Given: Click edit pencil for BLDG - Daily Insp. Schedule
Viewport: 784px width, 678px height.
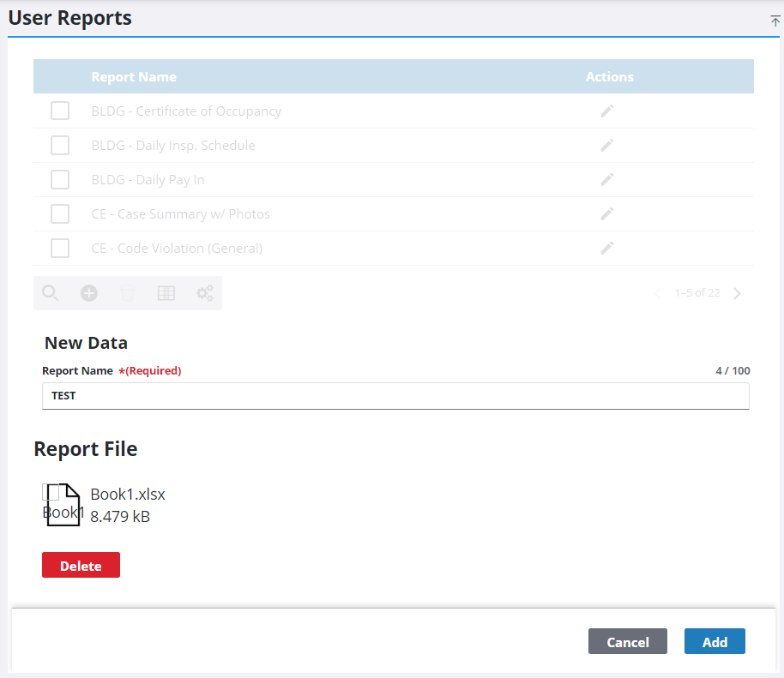Looking at the screenshot, I should pyautogui.click(x=607, y=146).
